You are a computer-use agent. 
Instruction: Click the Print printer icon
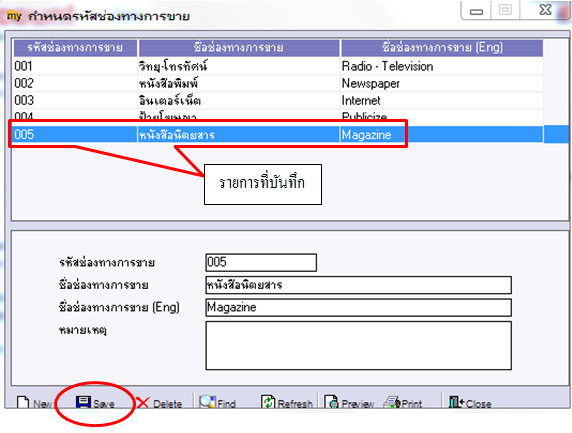pyautogui.click(x=392, y=402)
